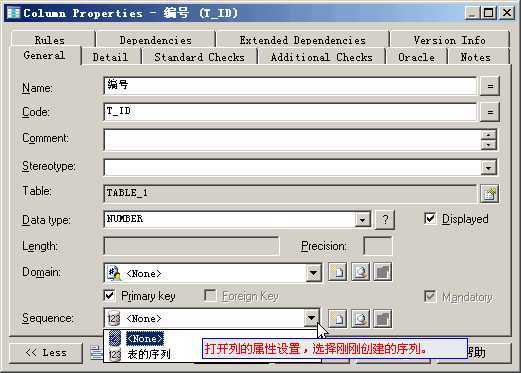Switch to the Detail tab
The height and width of the screenshot is (373, 521).
click(x=110, y=57)
